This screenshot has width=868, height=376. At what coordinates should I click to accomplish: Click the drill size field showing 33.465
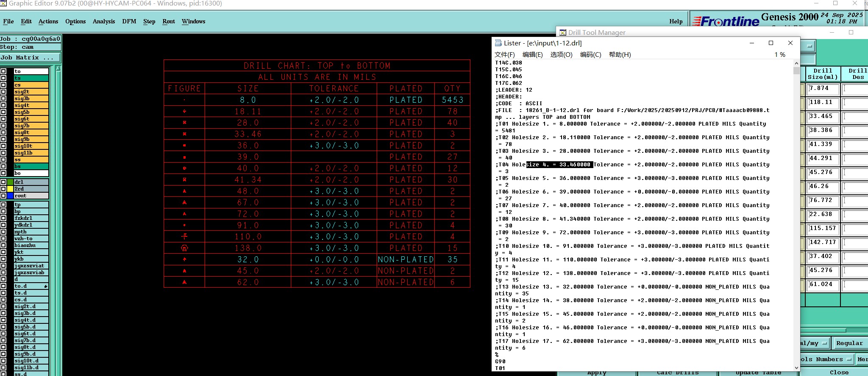point(823,117)
